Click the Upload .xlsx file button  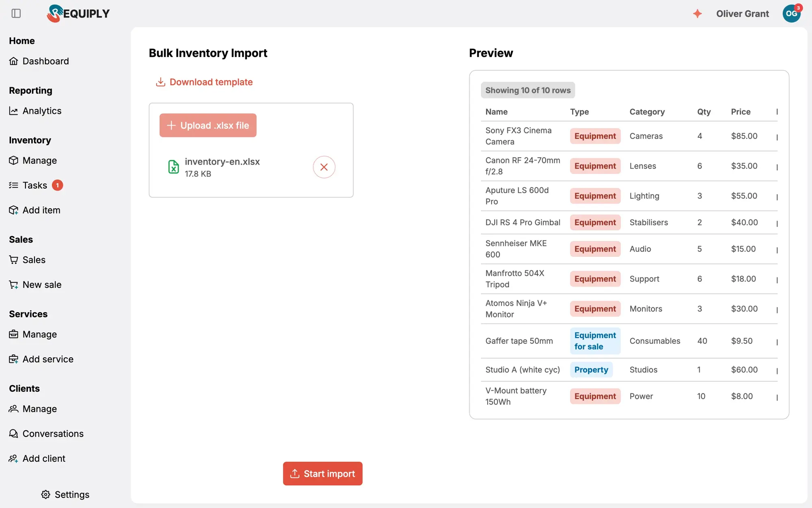coord(208,125)
